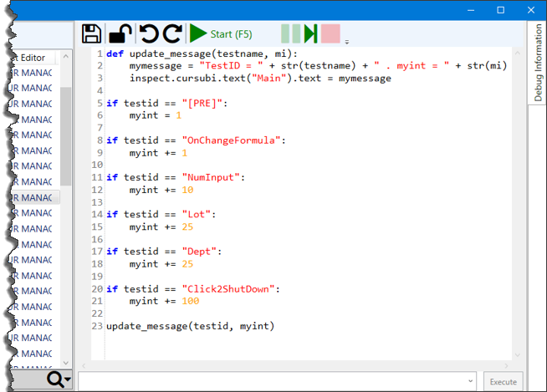This screenshot has height=392, width=547.
Task: Click line 23 update_message call in editor
Action: point(190,325)
